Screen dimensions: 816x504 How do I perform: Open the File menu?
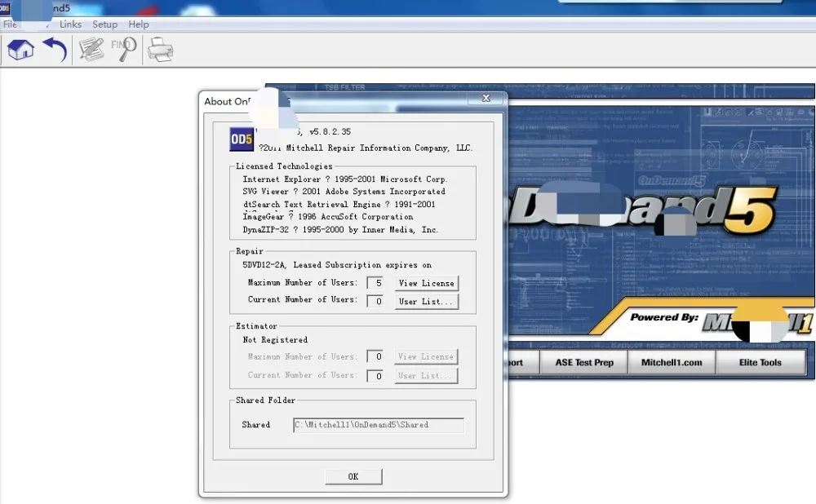[x=9, y=24]
